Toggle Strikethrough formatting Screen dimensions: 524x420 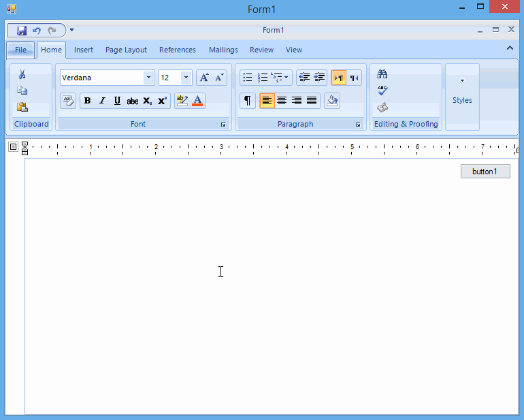(x=132, y=101)
